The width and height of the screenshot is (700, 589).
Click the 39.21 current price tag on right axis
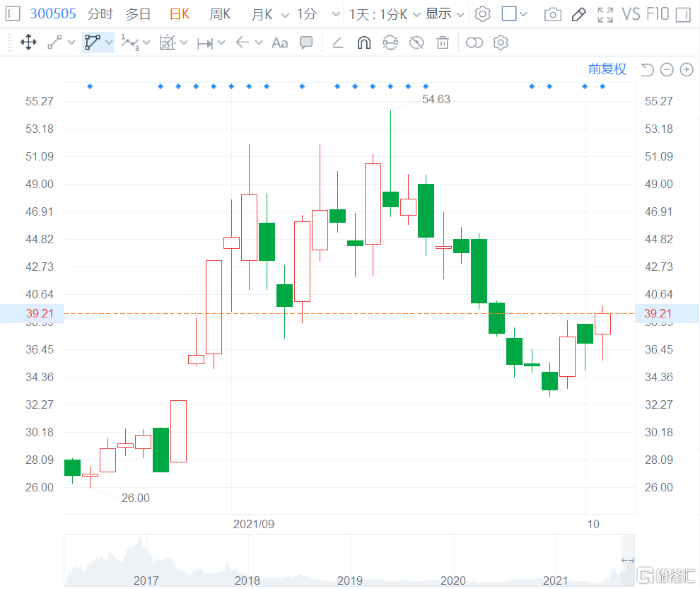pyautogui.click(x=658, y=313)
